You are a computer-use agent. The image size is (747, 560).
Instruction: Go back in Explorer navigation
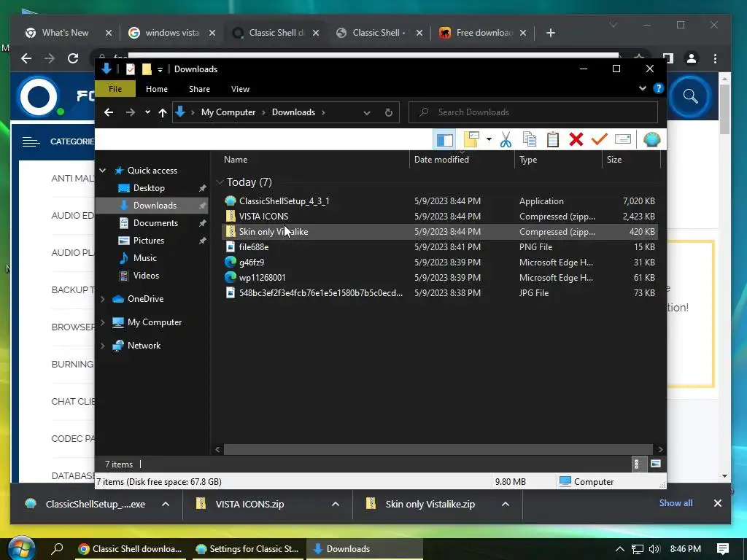(109, 112)
